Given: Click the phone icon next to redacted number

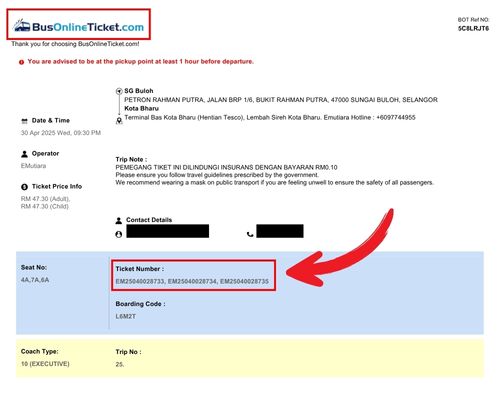Looking at the screenshot, I should [x=250, y=234].
